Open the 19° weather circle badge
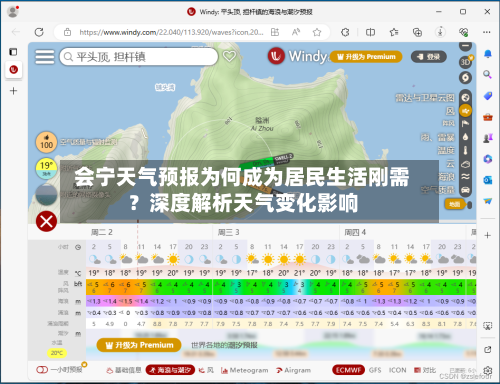This screenshot has width=500, height=384. tap(46, 168)
